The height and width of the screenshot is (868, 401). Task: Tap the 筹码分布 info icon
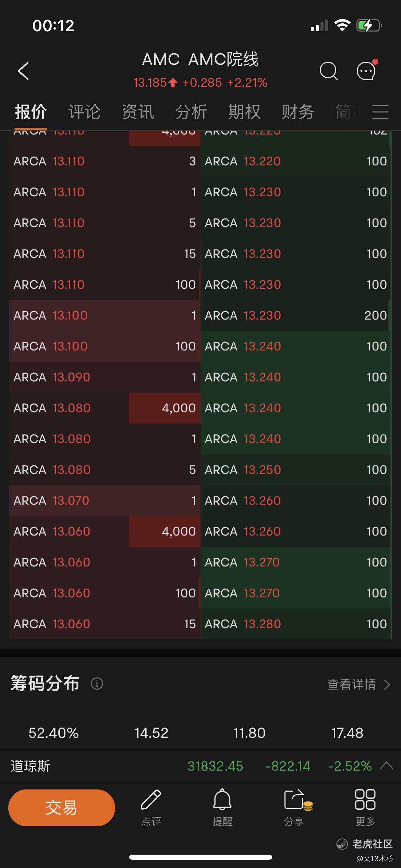(97, 684)
